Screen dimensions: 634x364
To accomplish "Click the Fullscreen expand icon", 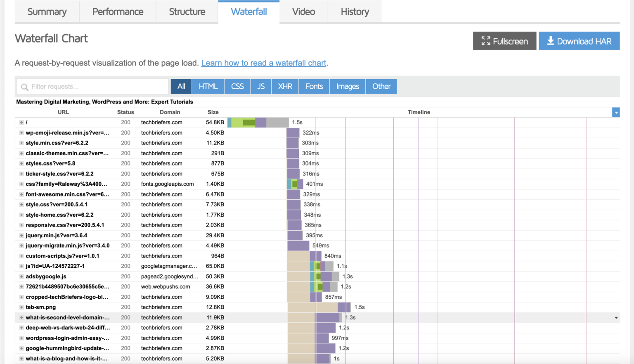I will point(486,41).
